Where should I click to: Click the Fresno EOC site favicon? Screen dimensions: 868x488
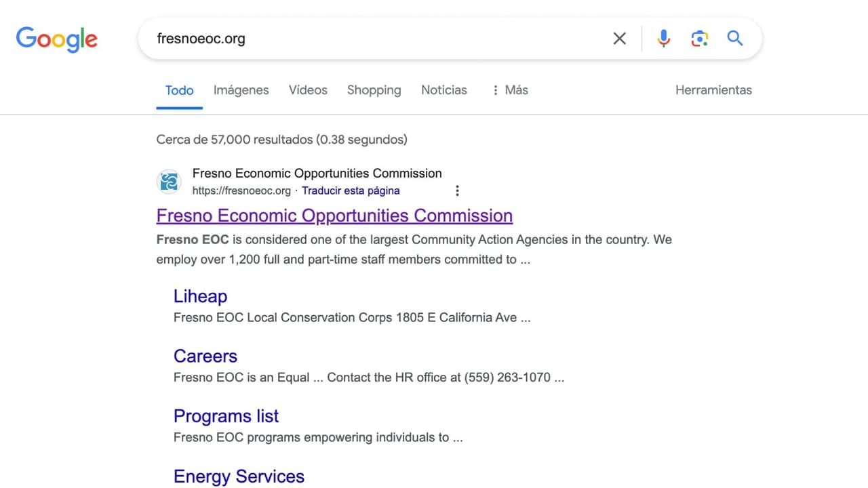[x=168, y=182]
